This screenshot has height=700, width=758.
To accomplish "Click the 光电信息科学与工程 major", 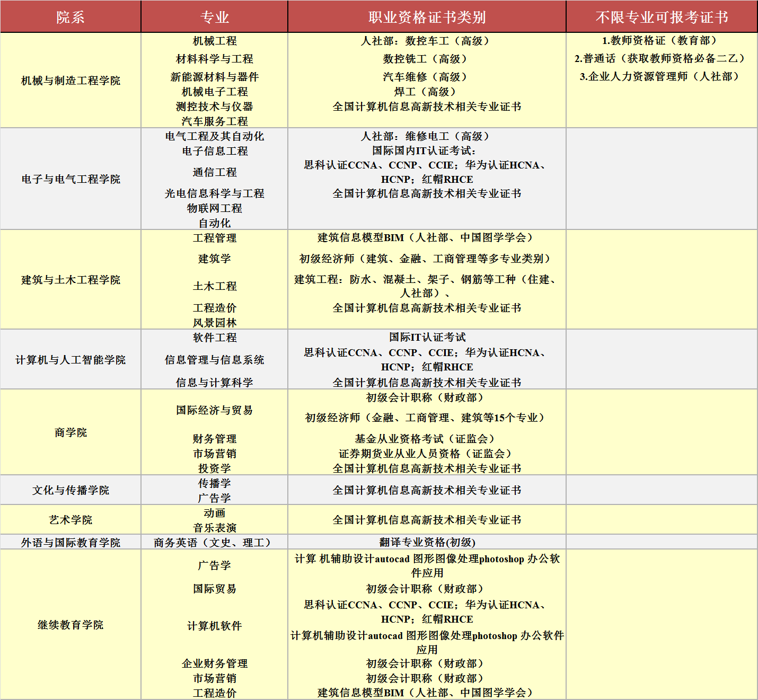I will click(x=215, y=193).
